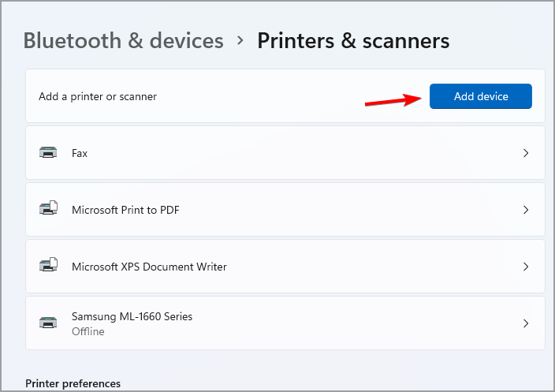Open Microsoft Print to PDF chevron arrow
Screen dimensions: 555x392
pyautogui.click(x=526, y=210)
